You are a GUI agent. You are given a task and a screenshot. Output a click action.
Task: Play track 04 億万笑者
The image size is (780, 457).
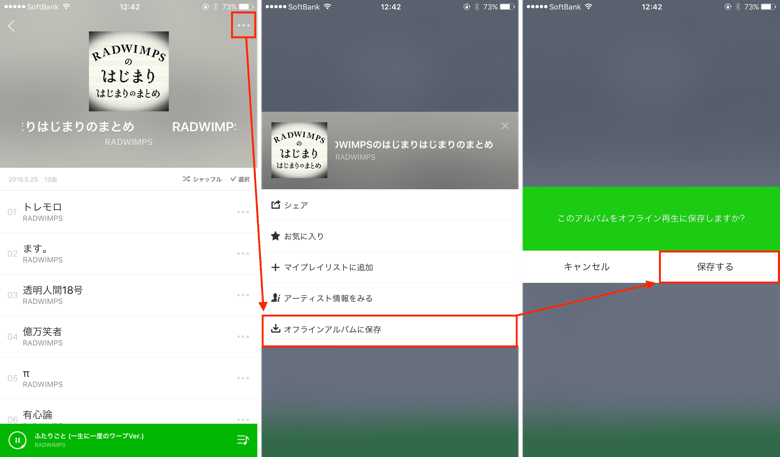[x=128, y=337]
